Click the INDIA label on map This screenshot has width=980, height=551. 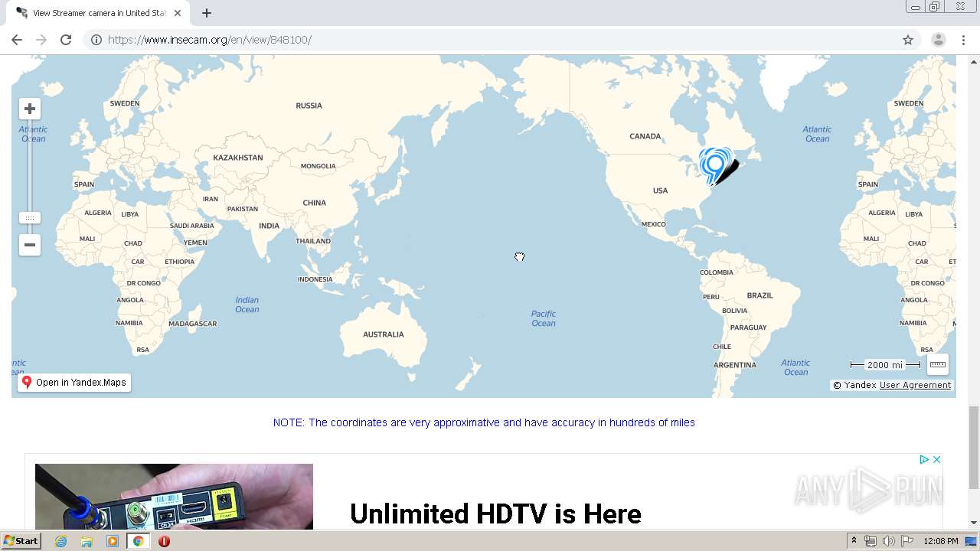269,226
